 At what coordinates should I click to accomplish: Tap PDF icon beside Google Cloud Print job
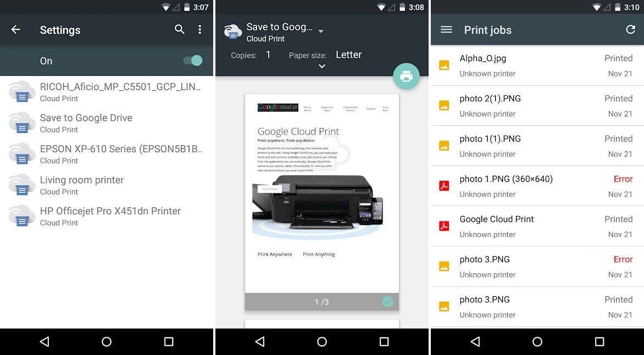coord(444,226)
